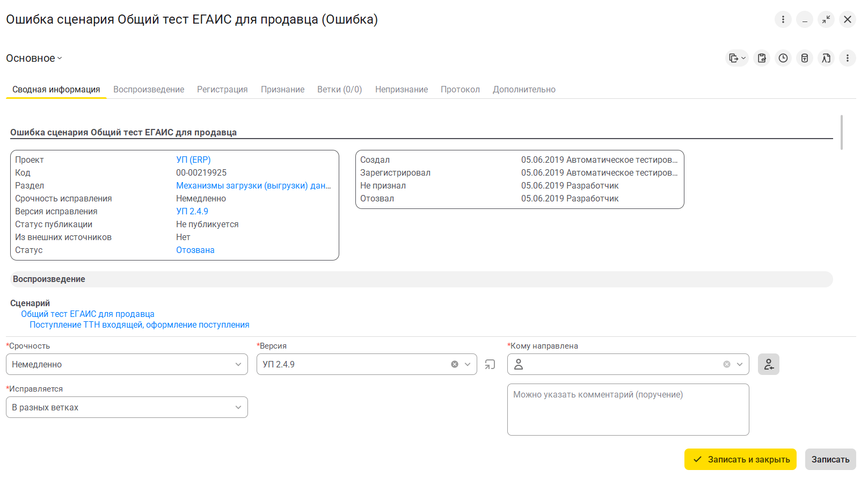Click the document compass icon in toolbar
Screen dimensions: 868x477
[x=826, y=58]
